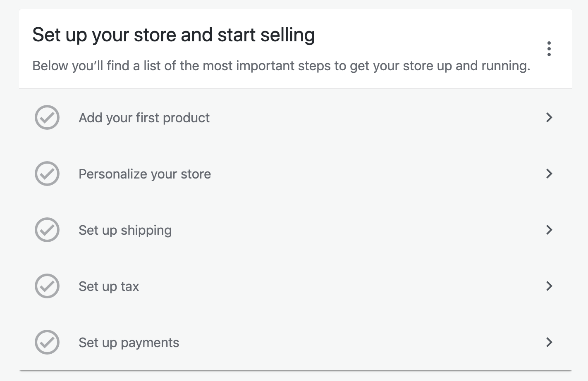Image resolution: width=588 pixels, height=381 pixels.
Task: Expand the Personalize your store arrow
Action: click(549, 174)
